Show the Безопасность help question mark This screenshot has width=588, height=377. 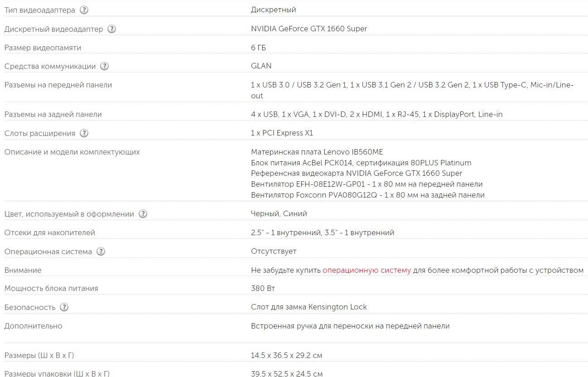point(64,307)
